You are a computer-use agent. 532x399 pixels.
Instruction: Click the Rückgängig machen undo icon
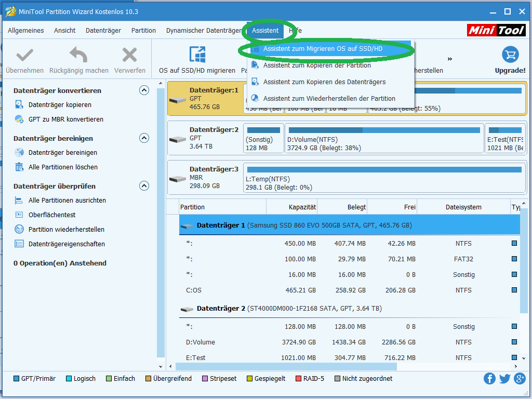[x=78, y=55]
